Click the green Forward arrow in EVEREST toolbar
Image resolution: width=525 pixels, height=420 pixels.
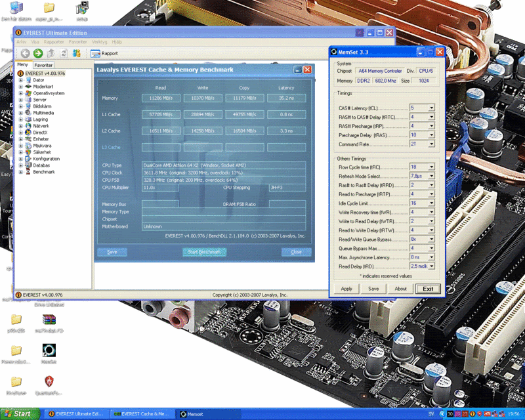coord(38,53)
